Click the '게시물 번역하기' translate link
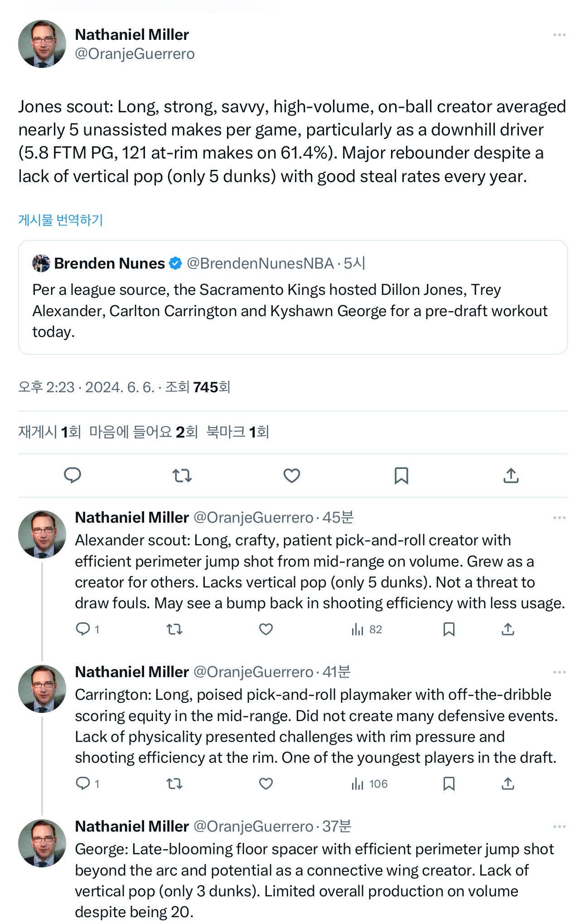The image size is (580, 924). tap(61, 220)
